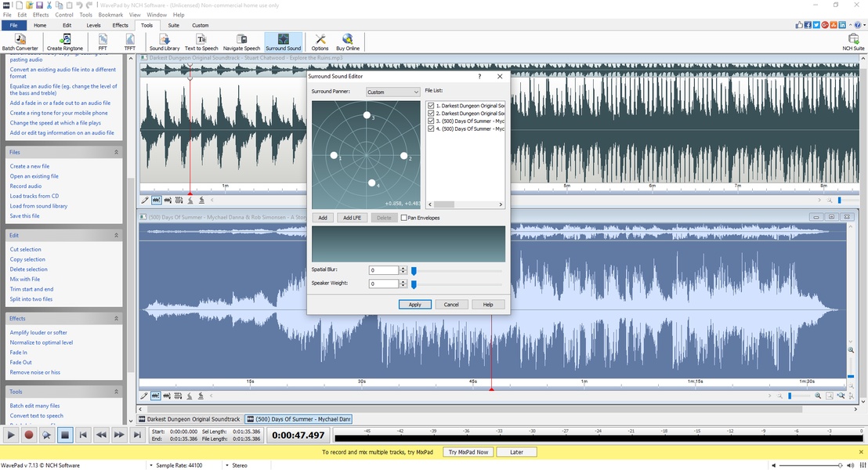Viewport: 868px width, 470px height.
Task: Uncheck the fourth file (500) Days Of Summer
Action: pos(431,128)
